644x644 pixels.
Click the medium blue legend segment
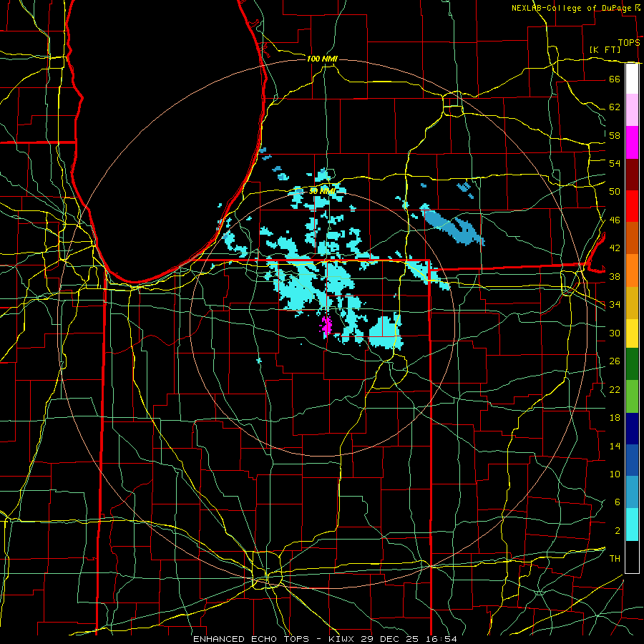pyautogui.click(x=632, y=460)
